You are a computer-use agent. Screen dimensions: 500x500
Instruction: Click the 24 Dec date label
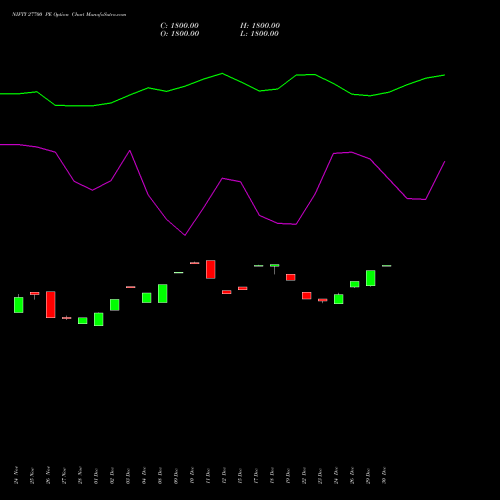pyautogui.click(x=336, y=475)
